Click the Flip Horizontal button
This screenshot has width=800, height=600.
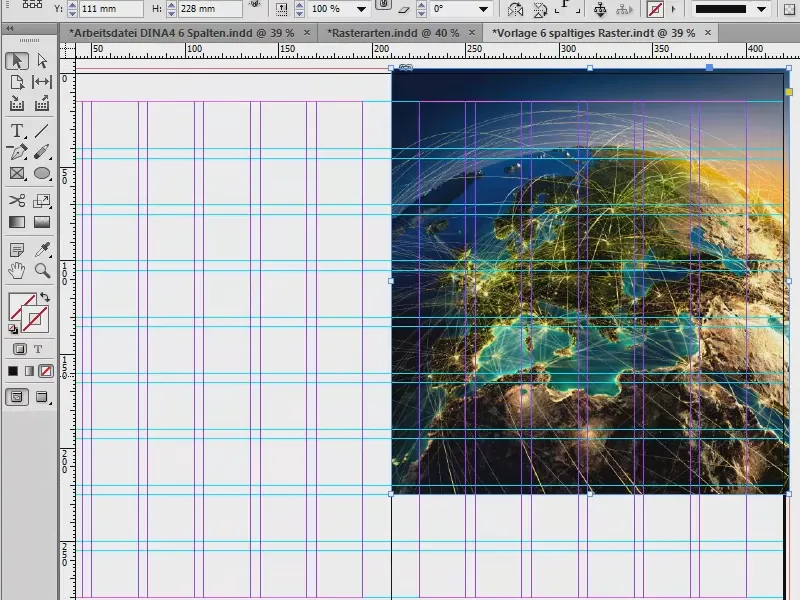point(515,9)
